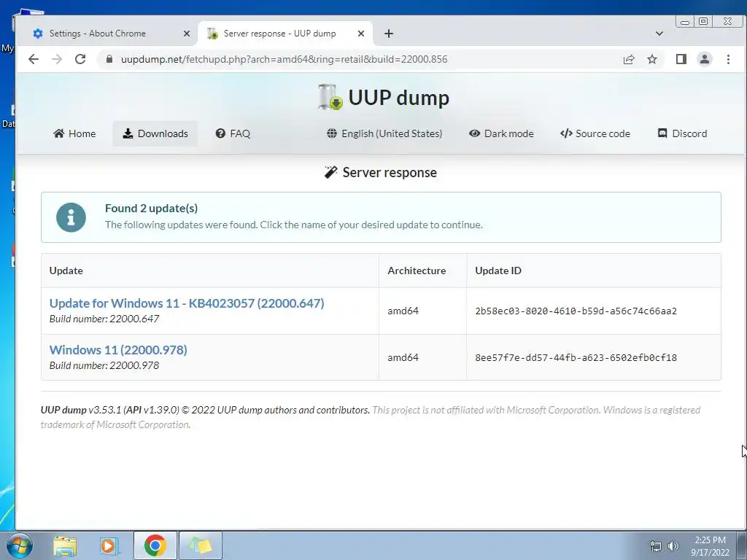The height and width of the screenshot is (560, 747).
Task: Minimize the Chrome window
Action: click(685, 21)
